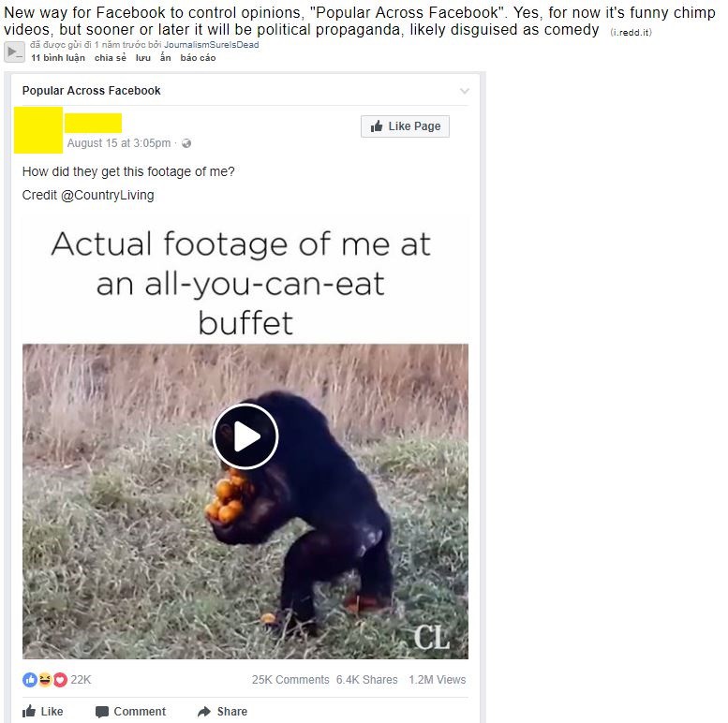Click the 25K Comments count
Screen dimensions: 728x723
(x=290, y=680)
